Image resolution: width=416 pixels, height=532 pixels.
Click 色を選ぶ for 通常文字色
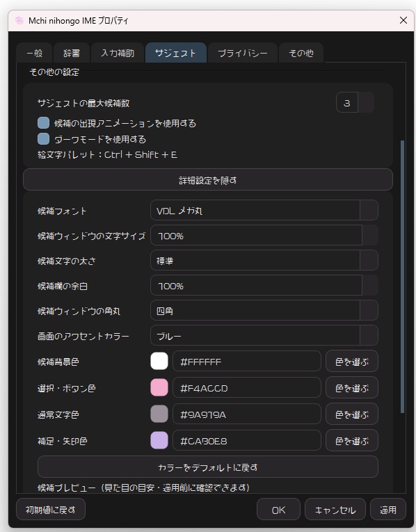click(x=352, y=414)
